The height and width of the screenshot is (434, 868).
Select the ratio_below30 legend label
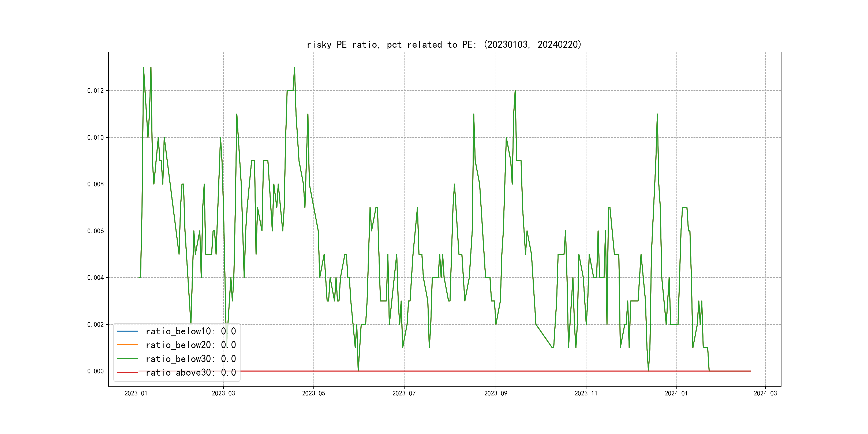coord(190,359)
